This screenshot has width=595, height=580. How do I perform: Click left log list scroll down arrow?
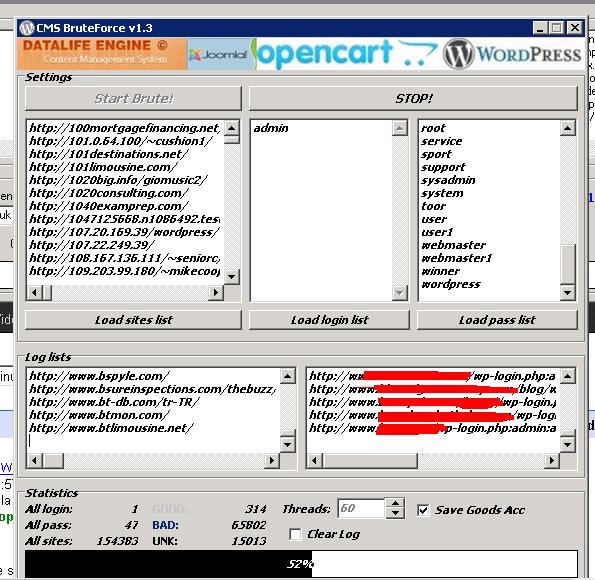tap(288, 444)
